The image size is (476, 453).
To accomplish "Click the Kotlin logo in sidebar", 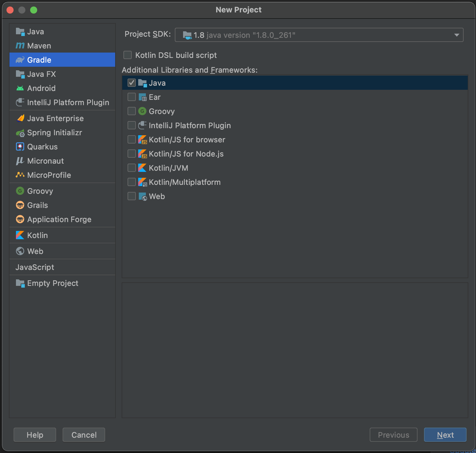I will coord(20,235).
